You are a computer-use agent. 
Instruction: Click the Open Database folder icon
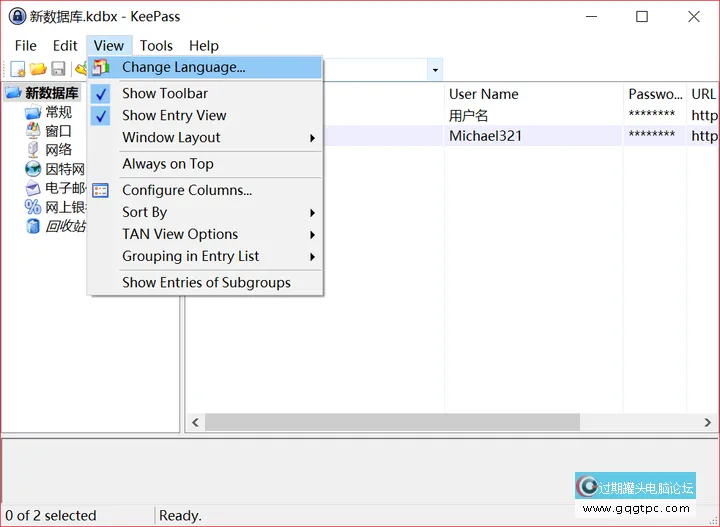click(x=38, y=69)
